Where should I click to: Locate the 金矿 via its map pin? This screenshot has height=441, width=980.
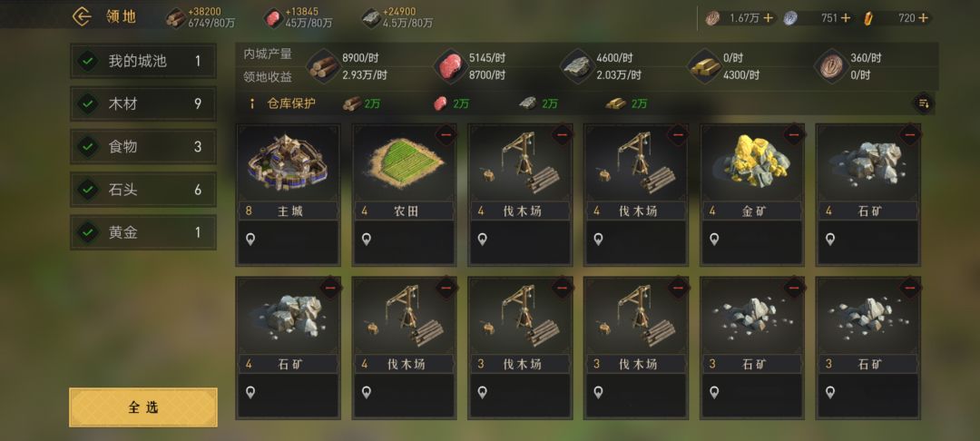(x=714, y=240)
